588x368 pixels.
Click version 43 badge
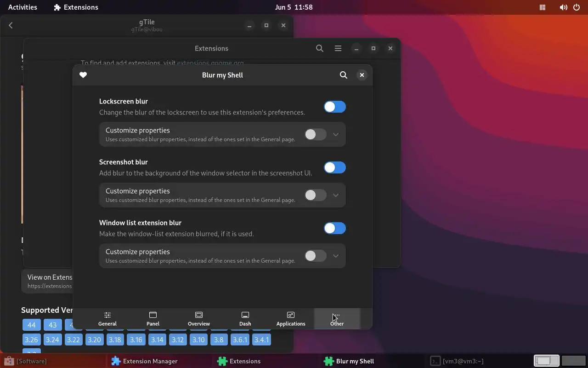click(x=53, y=325)
